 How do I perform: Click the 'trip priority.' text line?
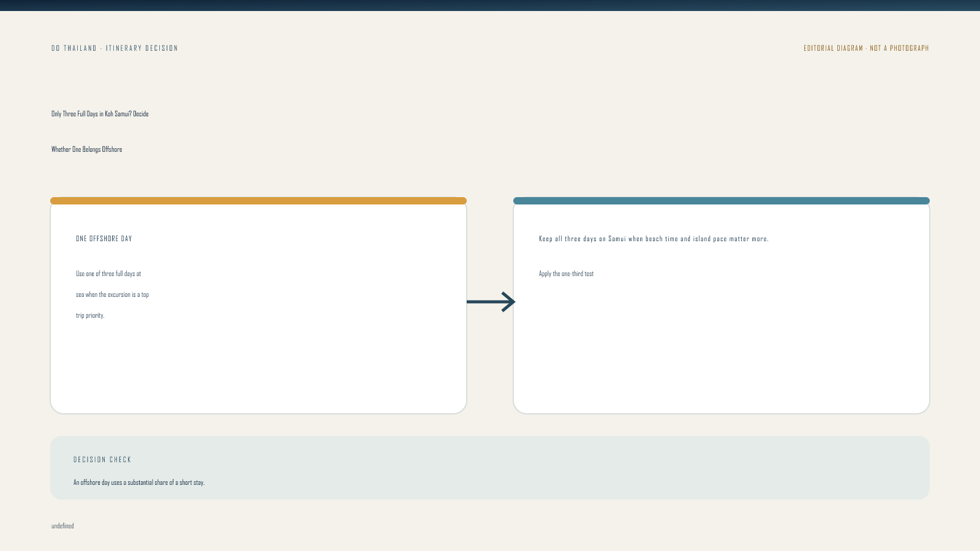click(90, 315)
